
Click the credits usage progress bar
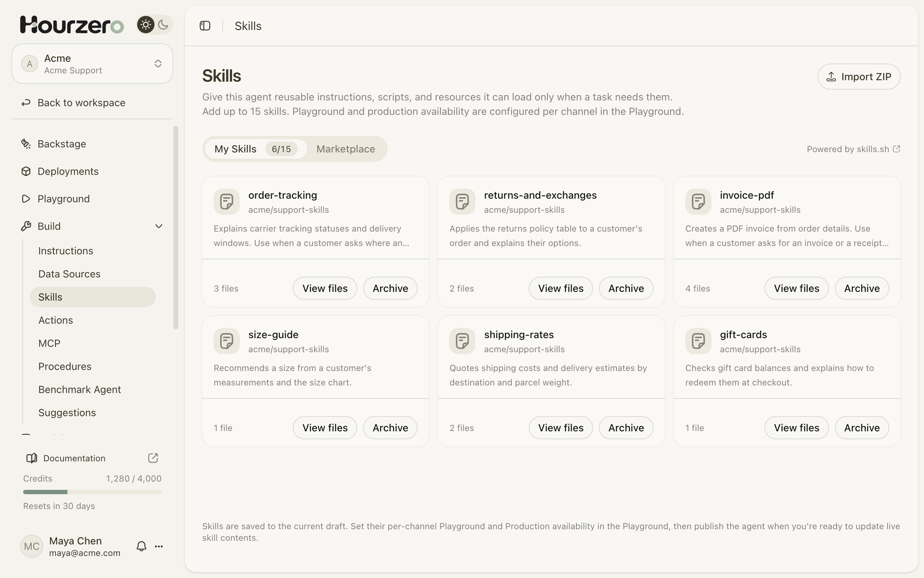click(92, 492)
